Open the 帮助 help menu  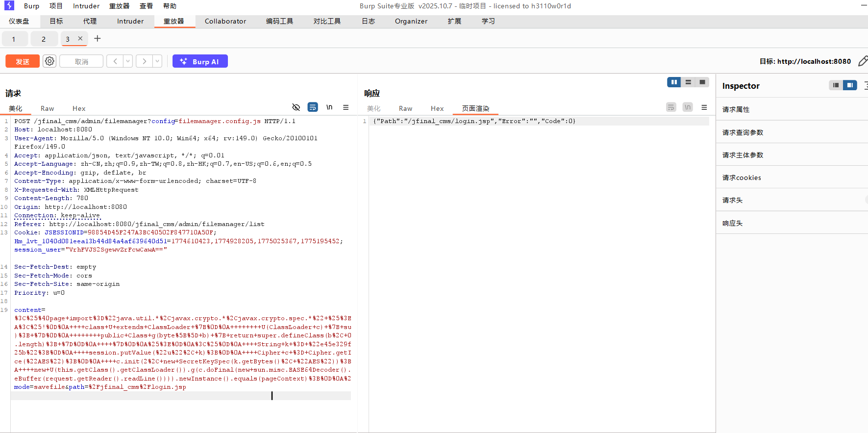click(170, 6)
